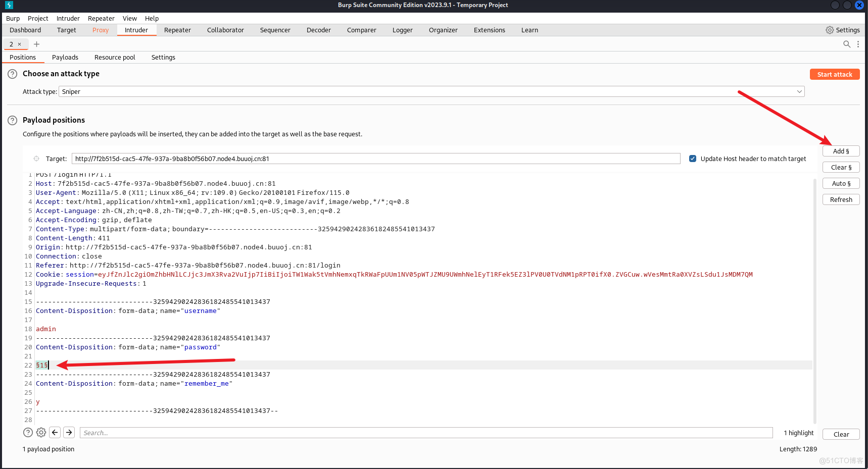Open the Intruder Settings sub-tab
This screenshot has height=469, width=868.
163,58
